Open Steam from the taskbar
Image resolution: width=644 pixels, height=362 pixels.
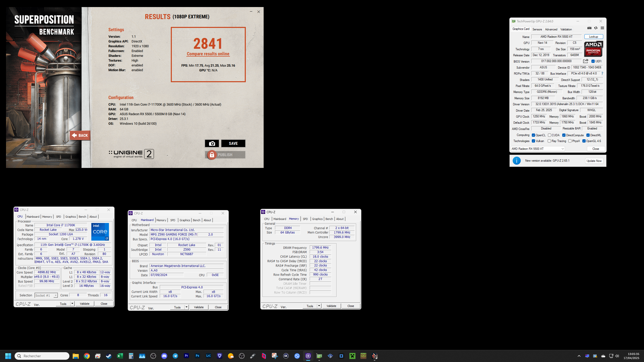[x=109, y=356]
